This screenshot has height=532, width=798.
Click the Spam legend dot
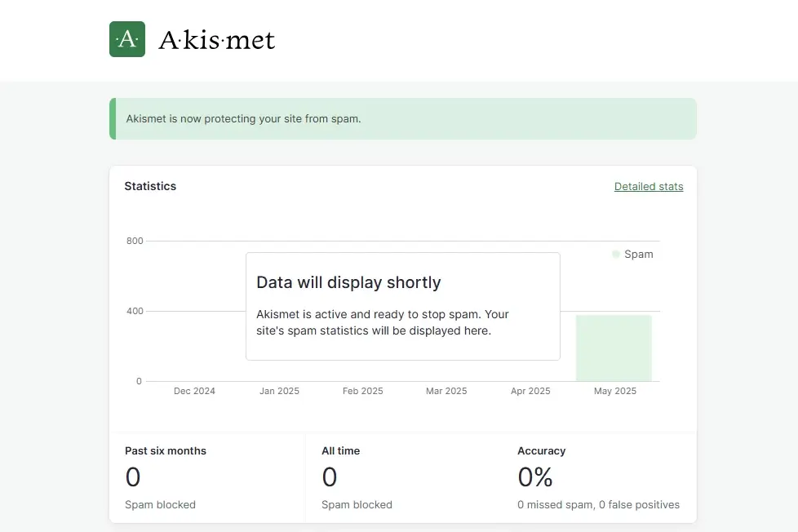point(616,254)
